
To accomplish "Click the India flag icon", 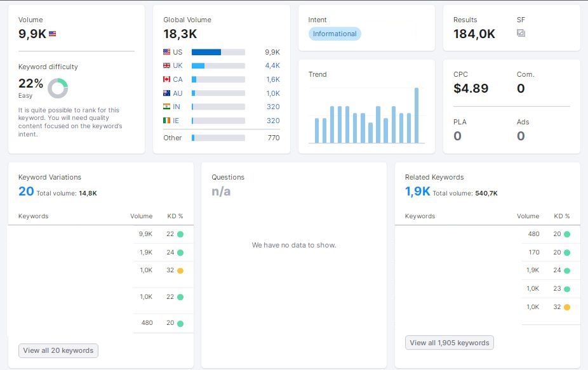I will pos(166,107).
